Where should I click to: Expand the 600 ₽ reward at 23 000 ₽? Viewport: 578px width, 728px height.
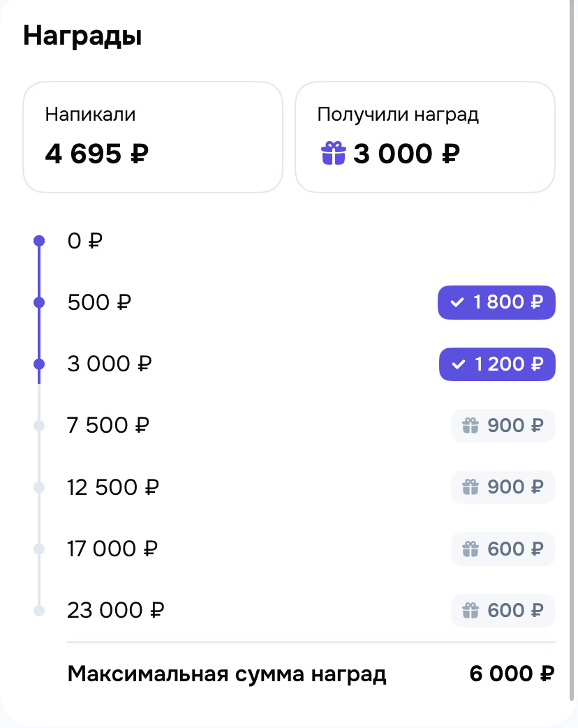503,609
